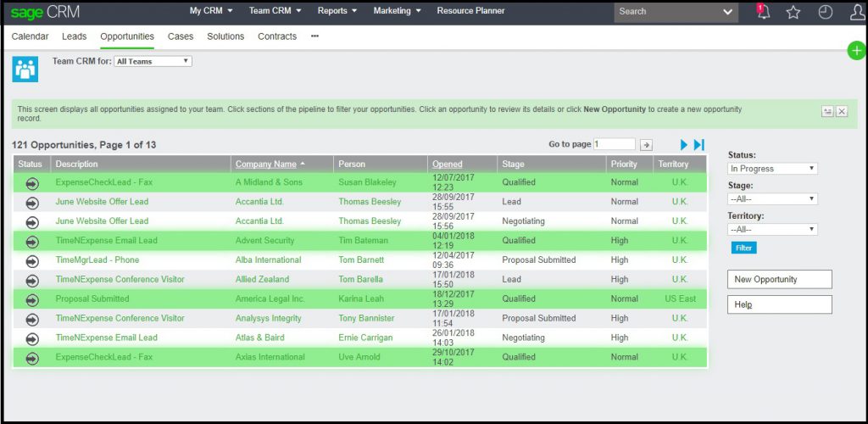868x424 pixels.
Task: Open favorites star icon
Action: tap(793, 12)
